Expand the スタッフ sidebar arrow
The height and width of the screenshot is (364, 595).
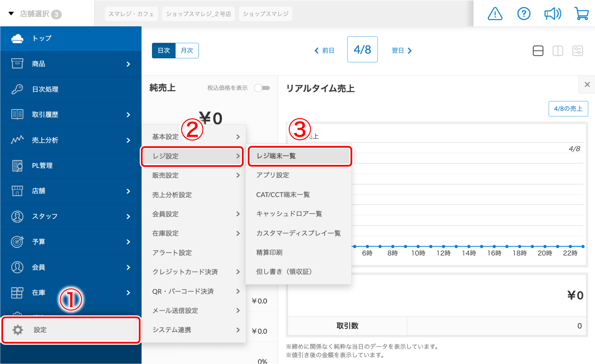tap(129, 216)
